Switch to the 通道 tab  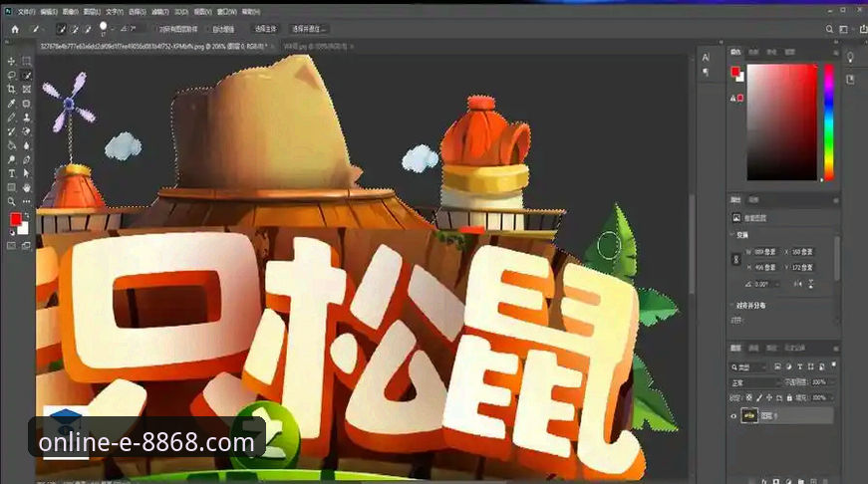click(x=754, y=348)
